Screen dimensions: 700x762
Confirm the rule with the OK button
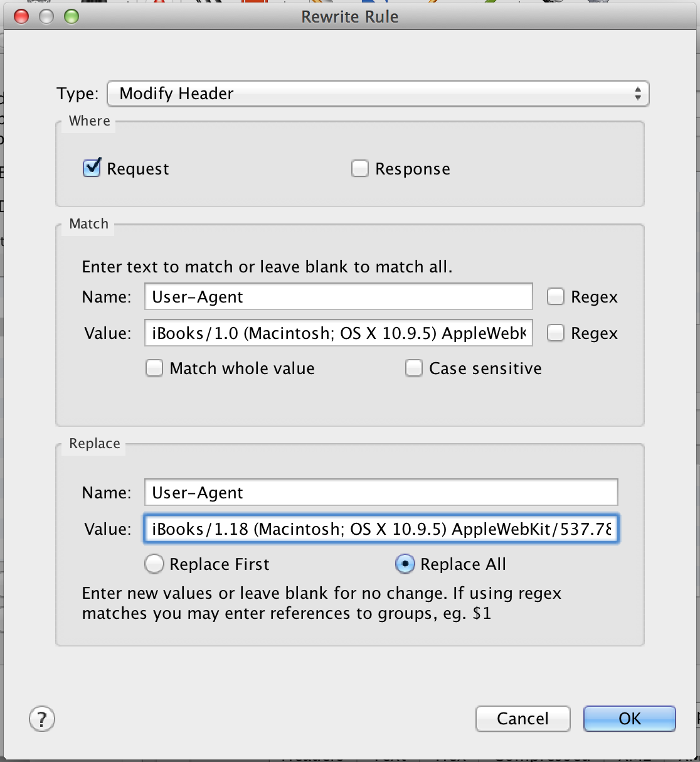coord(630,719)
